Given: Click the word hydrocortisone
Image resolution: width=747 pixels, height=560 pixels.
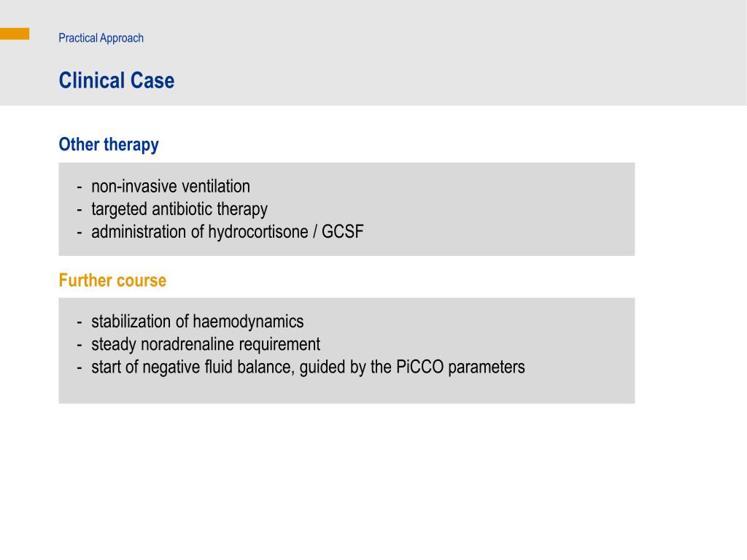Looking at the screenshot, I should (258, 232).
